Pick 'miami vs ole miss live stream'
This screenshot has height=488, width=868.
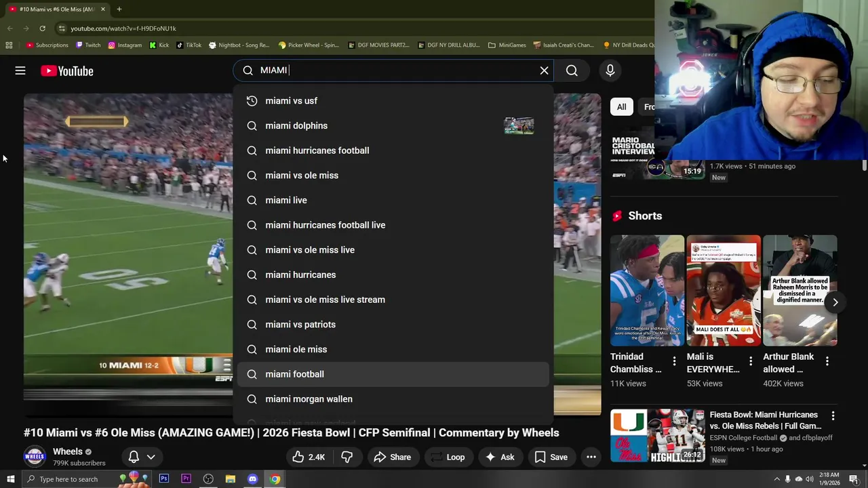click(393, 300)
